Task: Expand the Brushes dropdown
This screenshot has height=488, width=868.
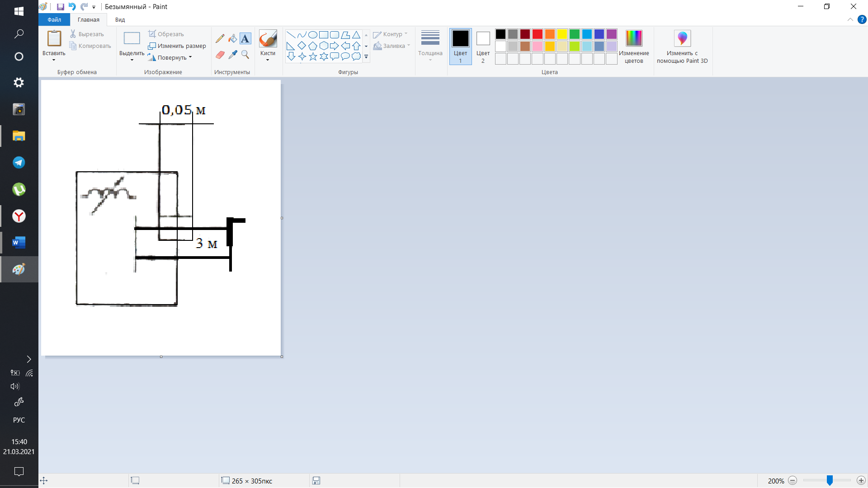Action: 268,59
